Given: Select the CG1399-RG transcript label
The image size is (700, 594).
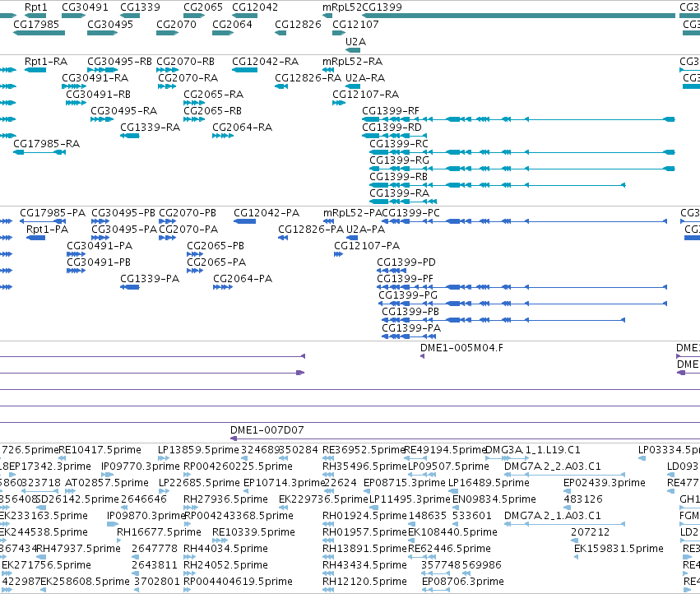Looking at the screenshot, I should (x=399, y=160).
